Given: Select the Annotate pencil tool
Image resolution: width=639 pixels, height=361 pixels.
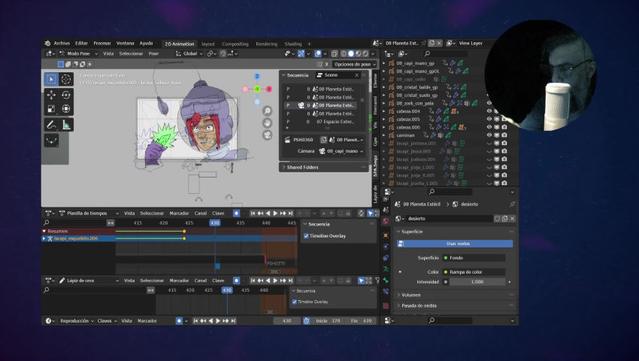Looking at the screenshot, I should tap(51, 125).
